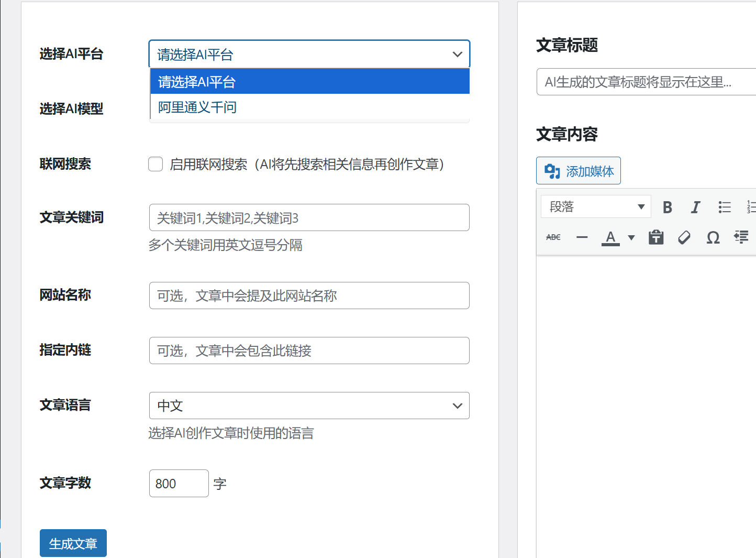Open the special character Omega tool
Screen dimensions: 756x558
point(713,237)
